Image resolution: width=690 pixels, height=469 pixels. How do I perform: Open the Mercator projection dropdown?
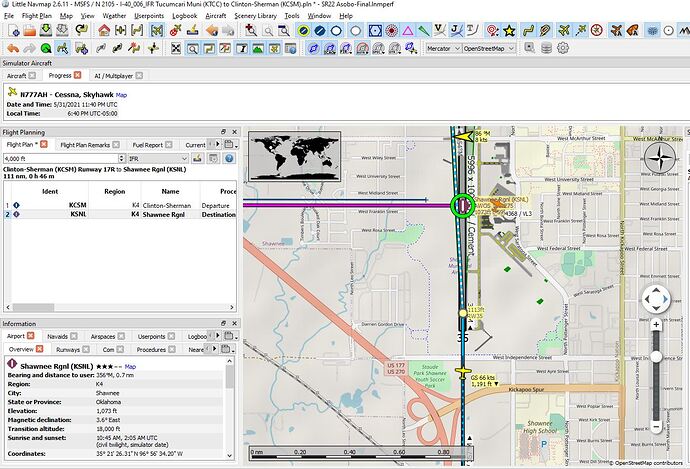[x=443, y=48]
